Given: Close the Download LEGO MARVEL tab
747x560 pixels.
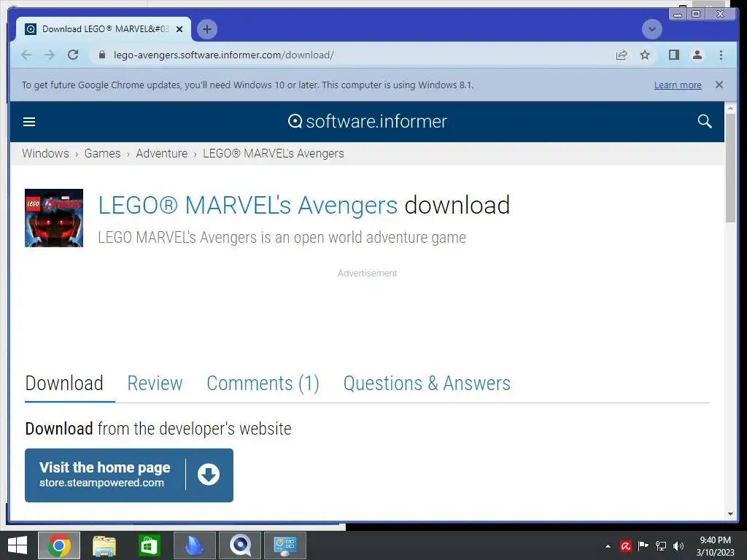Looking at the screenshot, I should [179, 29].
